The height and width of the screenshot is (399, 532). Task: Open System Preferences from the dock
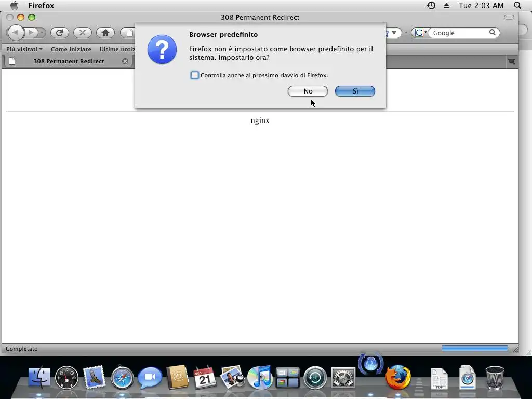343,377
